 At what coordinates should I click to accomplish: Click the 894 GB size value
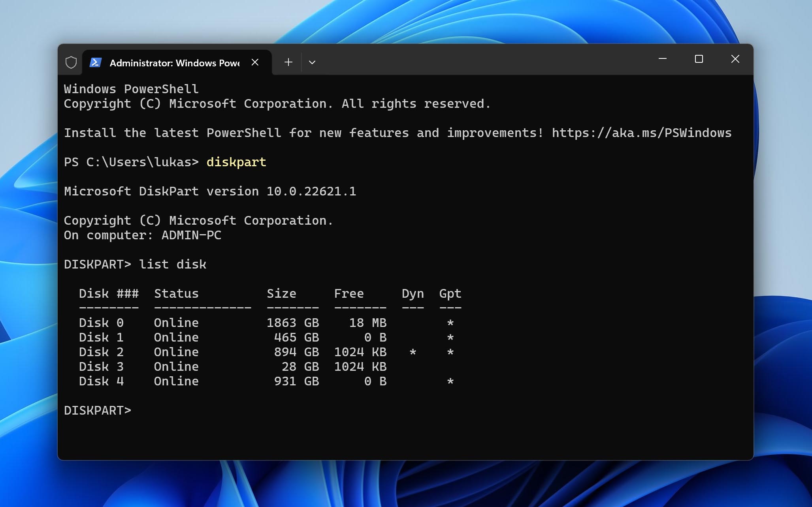point(296,352)
